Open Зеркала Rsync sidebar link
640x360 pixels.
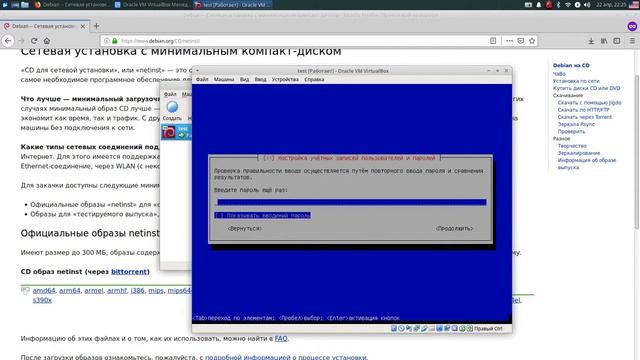576,124
